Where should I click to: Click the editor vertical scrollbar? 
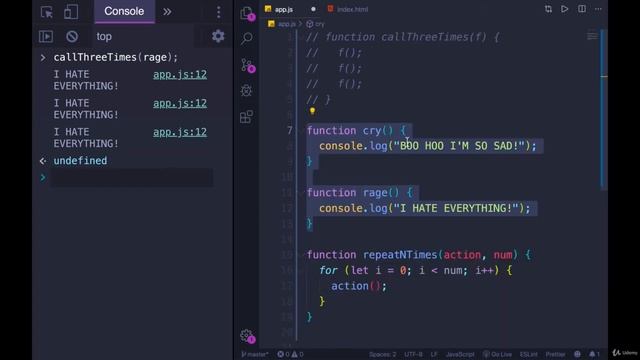tap(604, 109)
